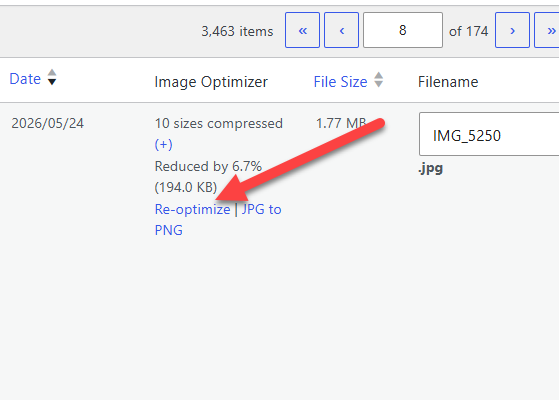
Task: Go to the first page of items
Action: coord(302,30)
